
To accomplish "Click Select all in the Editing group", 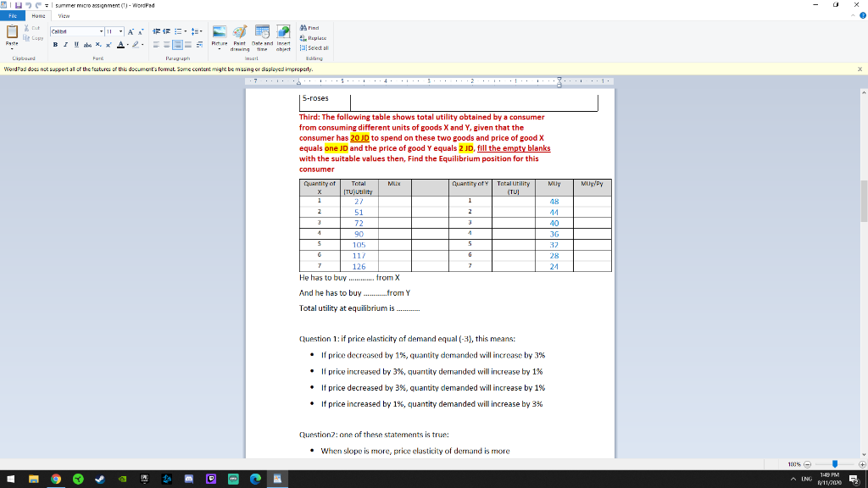I will (316, 48).
